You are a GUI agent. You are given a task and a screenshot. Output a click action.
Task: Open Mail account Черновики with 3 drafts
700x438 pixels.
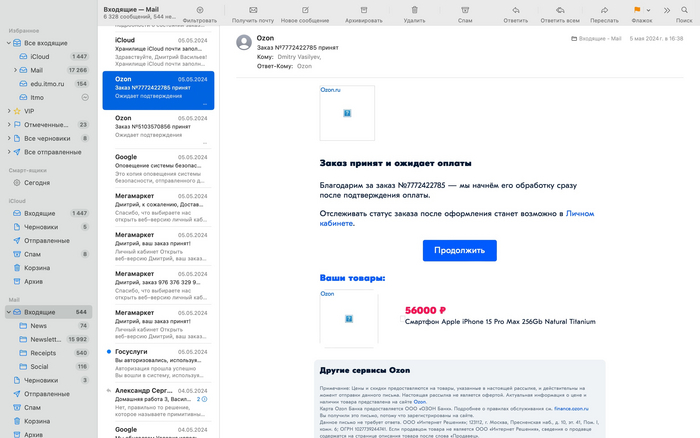[x=49, y=380]
